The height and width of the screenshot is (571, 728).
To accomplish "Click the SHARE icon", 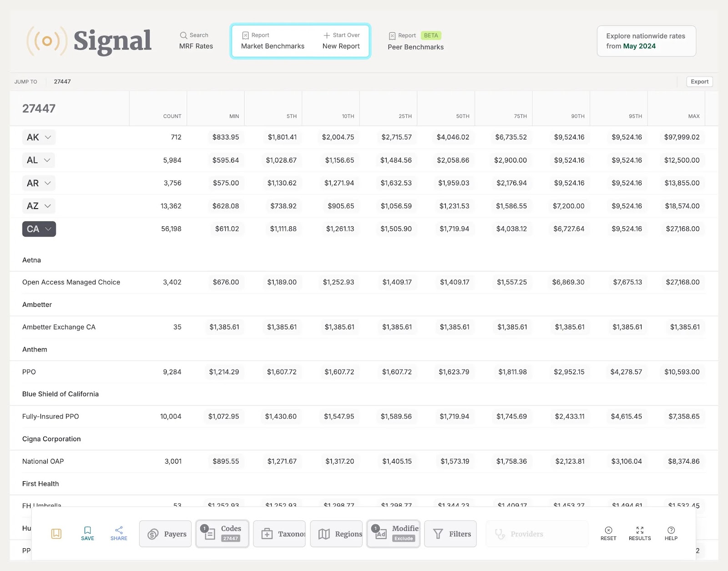I will [x=119, y=533].
